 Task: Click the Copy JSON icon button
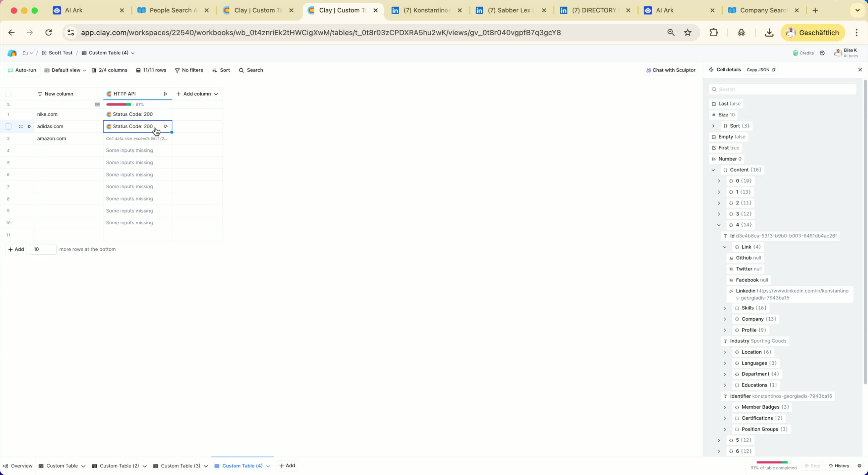[773, 70]
